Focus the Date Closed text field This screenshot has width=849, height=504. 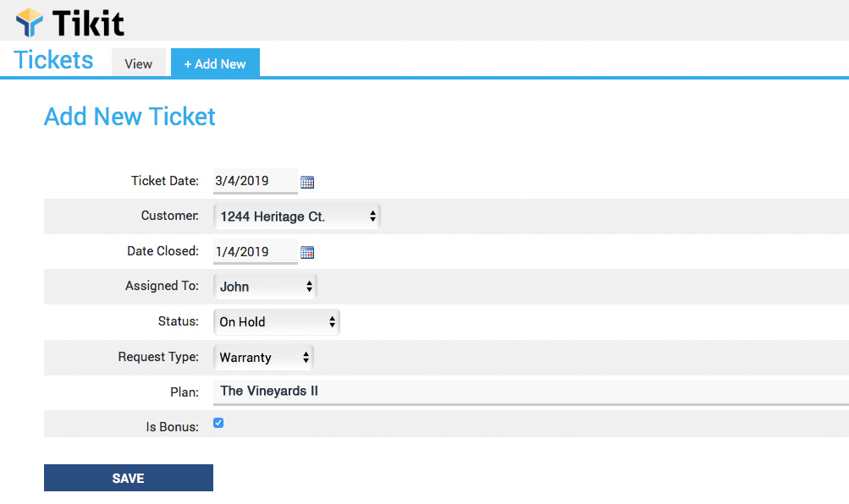(254, 251)
